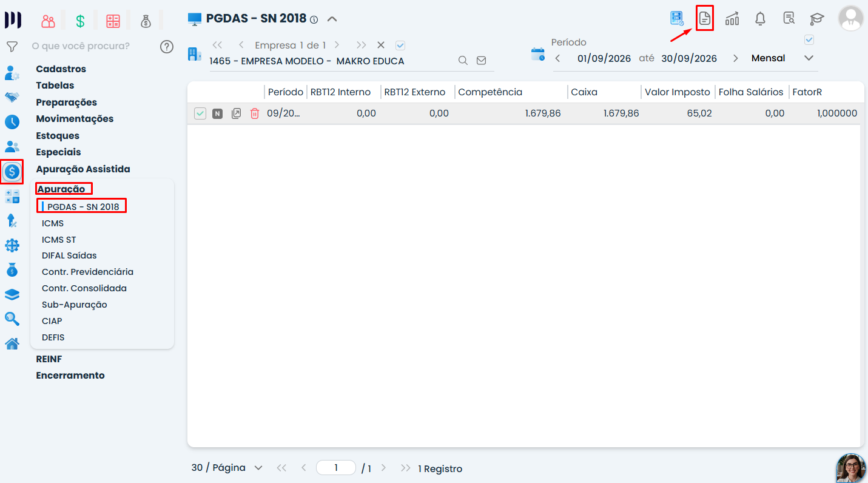Screen dimensions: 868x483
Task: Go to previous period with left arrow
Action: click(x=557, y=58)
